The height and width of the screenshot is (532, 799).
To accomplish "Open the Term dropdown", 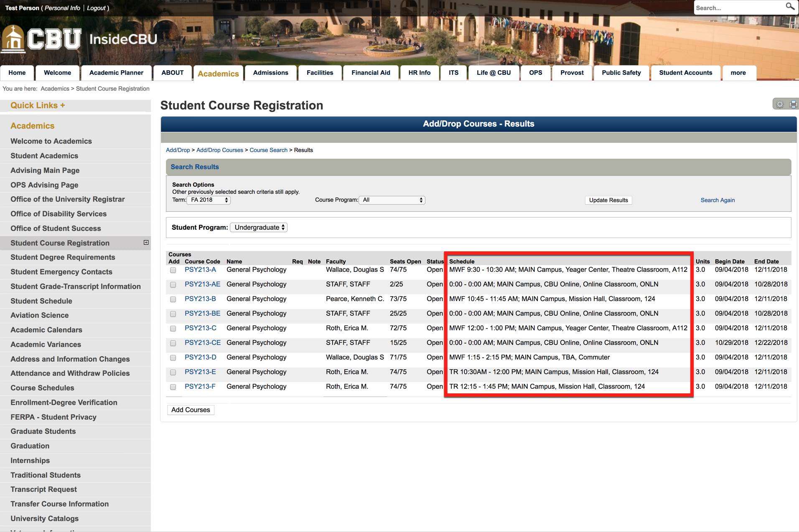I will tap(209, 200).
